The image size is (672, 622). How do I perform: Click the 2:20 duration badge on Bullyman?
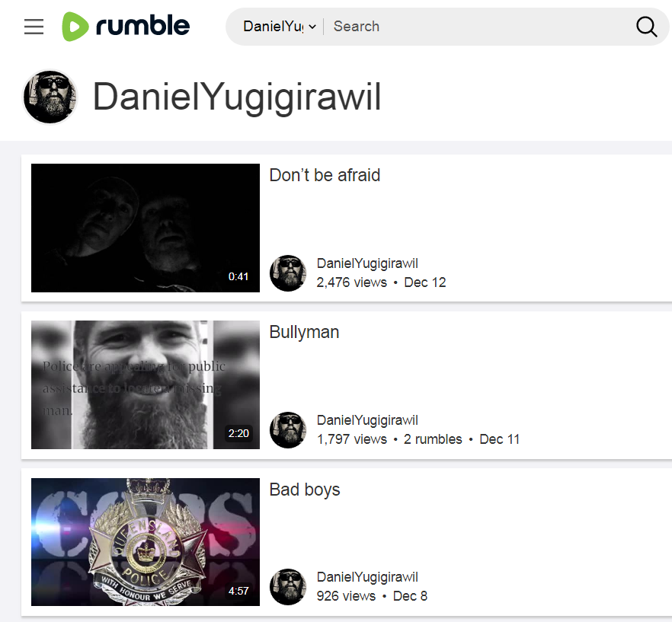(x=238, y=433)
